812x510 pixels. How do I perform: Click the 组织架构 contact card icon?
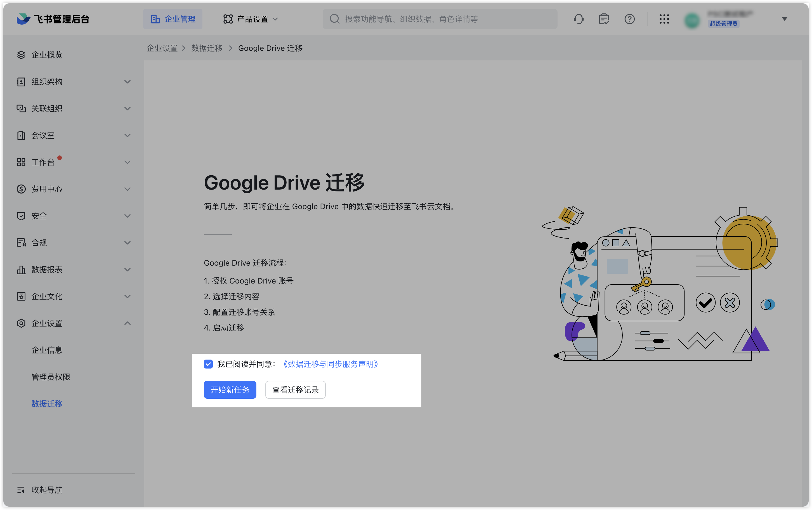21,82
